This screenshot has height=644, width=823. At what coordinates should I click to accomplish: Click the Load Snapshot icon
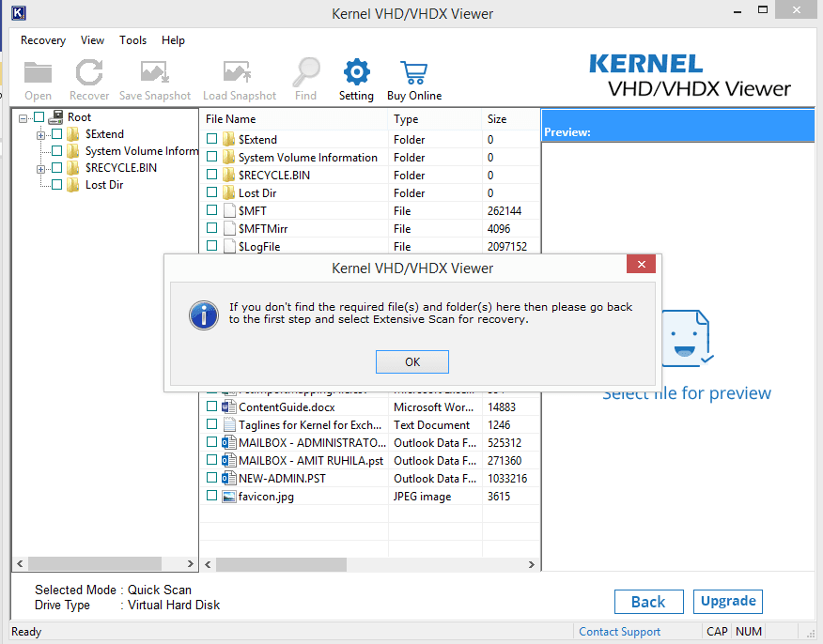(239, 73)
